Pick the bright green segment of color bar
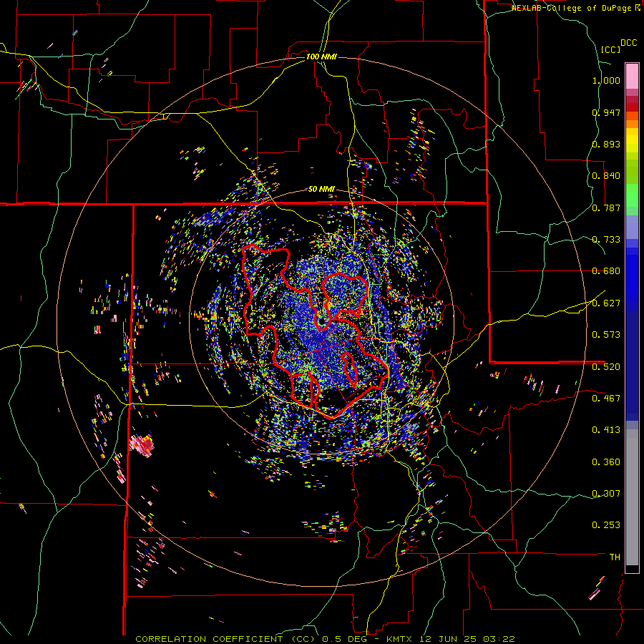Screen dimensions: 644x644 [632, 195]
